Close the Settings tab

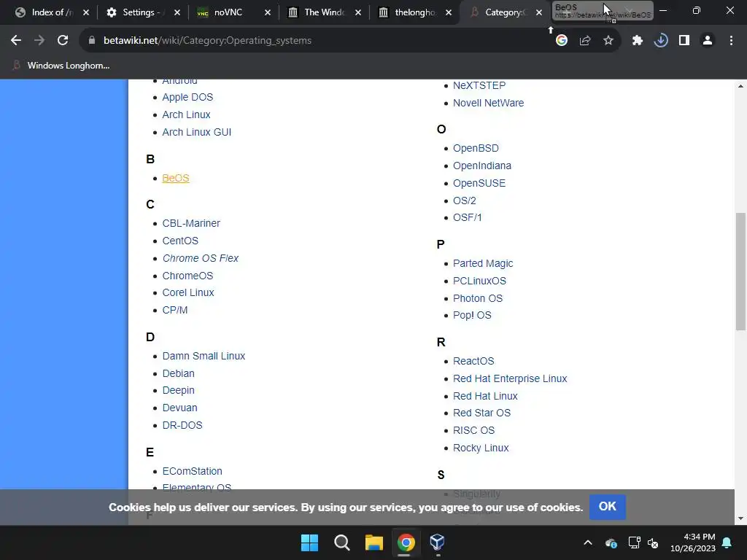tap(177, 12)
